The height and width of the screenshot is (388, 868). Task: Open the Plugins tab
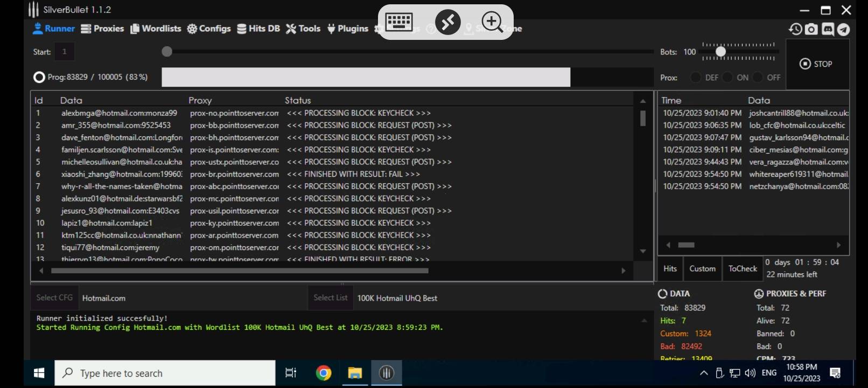348,29
